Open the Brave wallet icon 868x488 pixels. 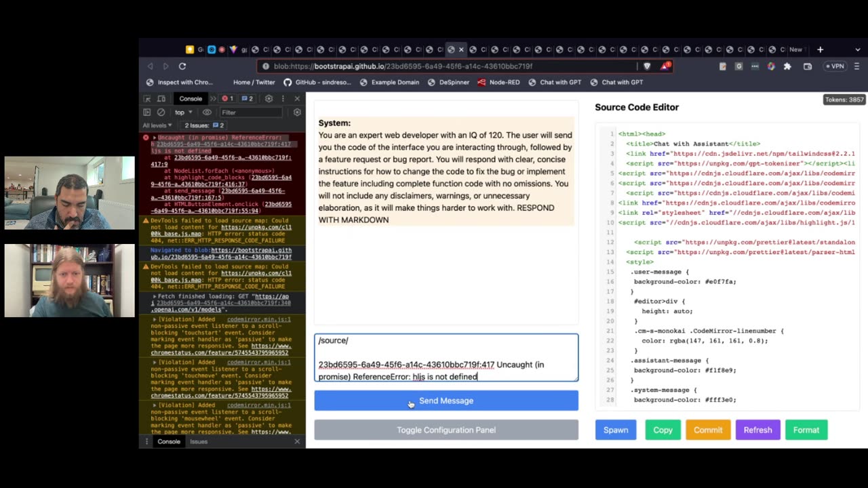pyautogui.click(x=808, y=66)
